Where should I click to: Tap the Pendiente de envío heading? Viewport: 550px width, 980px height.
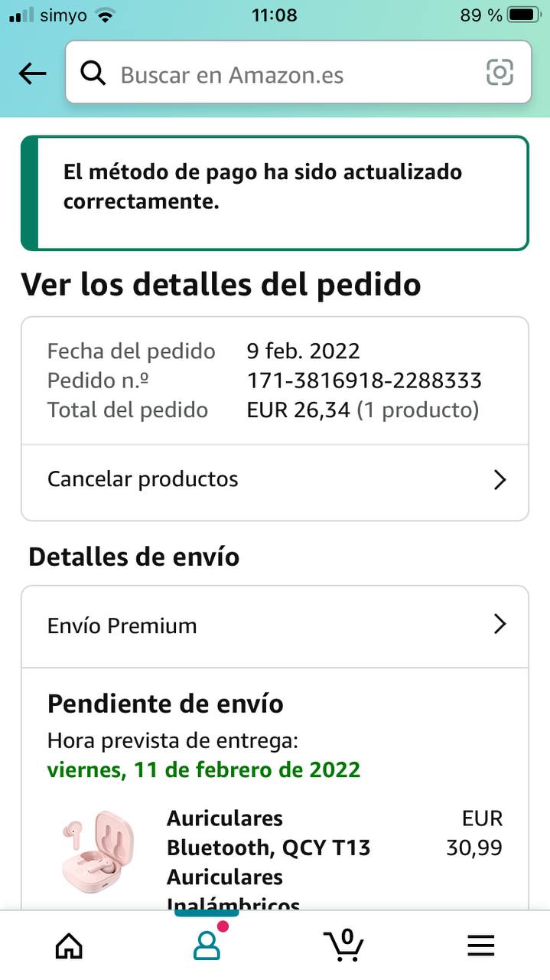point(165,704)
